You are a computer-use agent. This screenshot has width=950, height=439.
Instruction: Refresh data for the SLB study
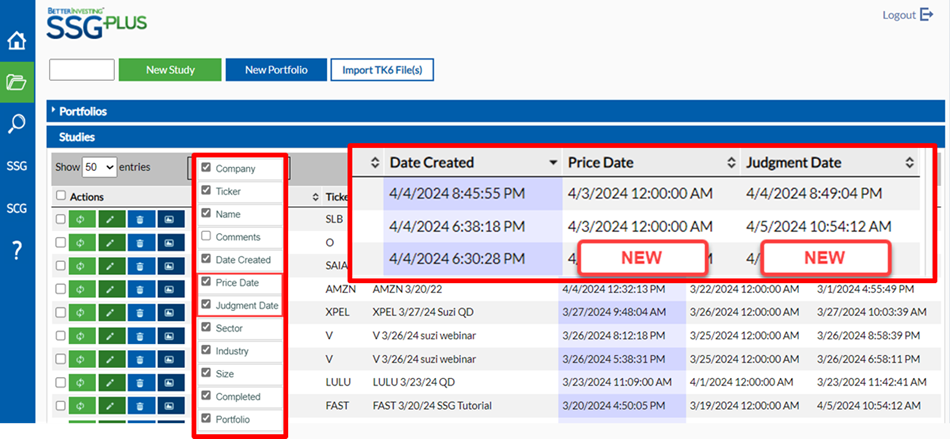point(82,220)
